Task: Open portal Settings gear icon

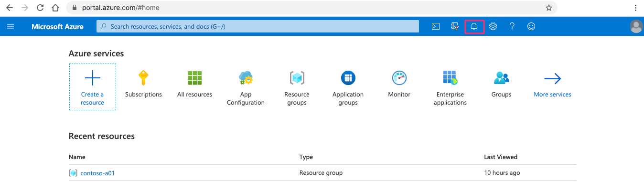Action: point(493,26)
